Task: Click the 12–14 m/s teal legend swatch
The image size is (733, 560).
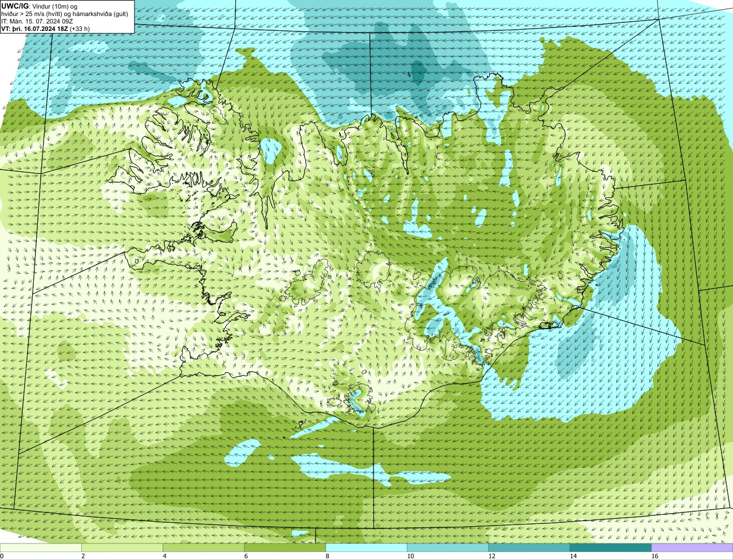Action: 530,547
